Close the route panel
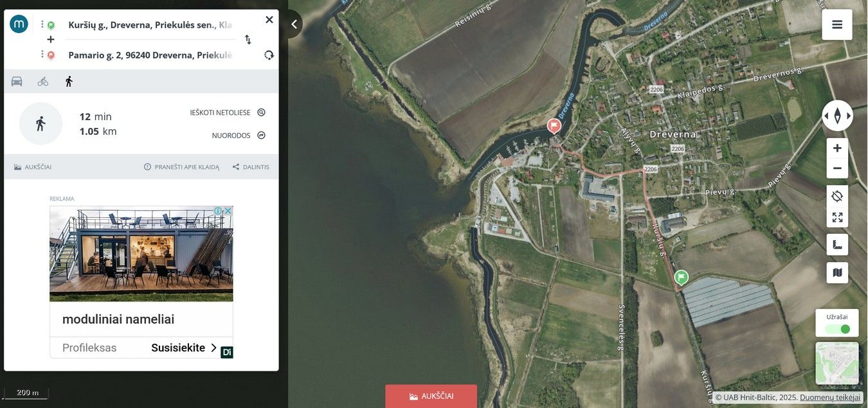 tap(269, 20)
